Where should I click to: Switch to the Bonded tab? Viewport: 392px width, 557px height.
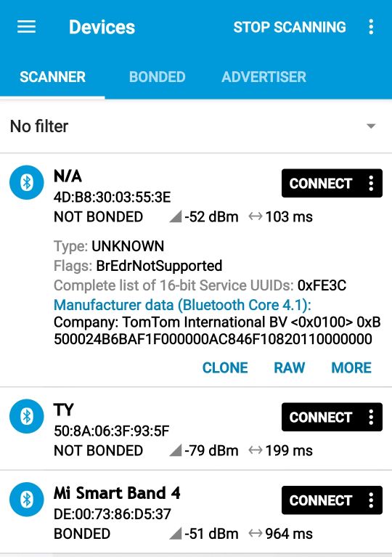tap(157, 77)
